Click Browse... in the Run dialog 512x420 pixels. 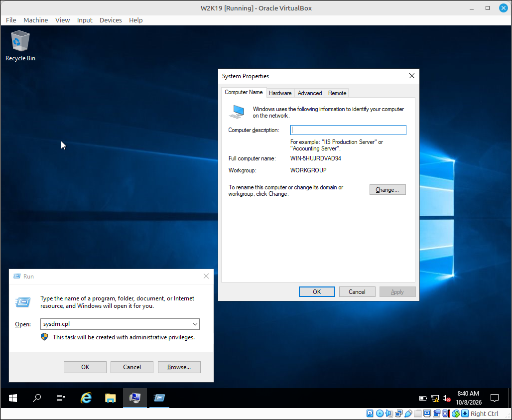(179, 367)
